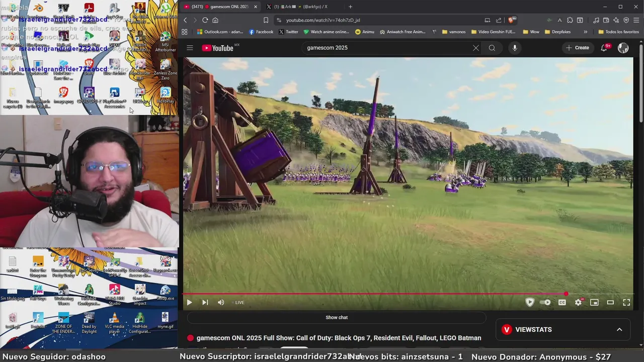Share this page from address bar
644x362 pixels.
[x=499, y=20]
